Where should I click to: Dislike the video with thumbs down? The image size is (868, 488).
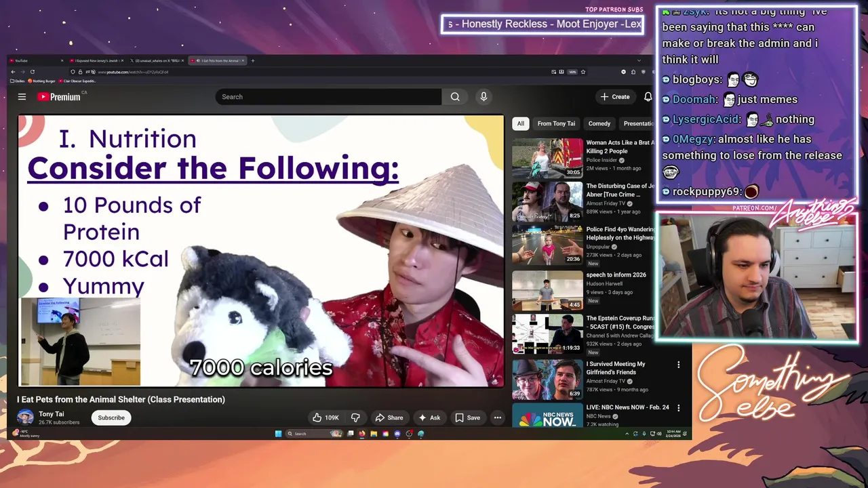tap(355, 418)
